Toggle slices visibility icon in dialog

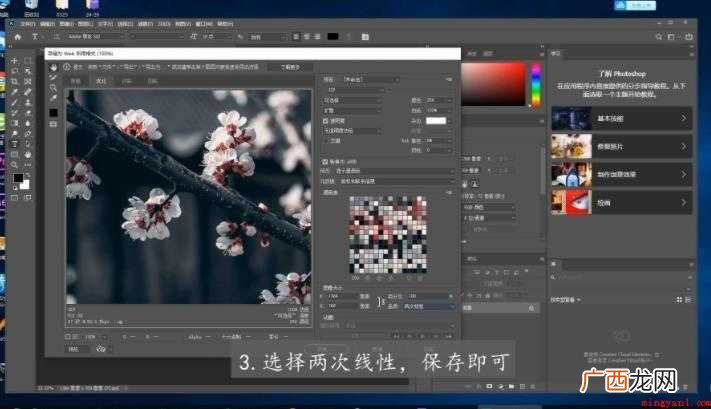point(54,124)
